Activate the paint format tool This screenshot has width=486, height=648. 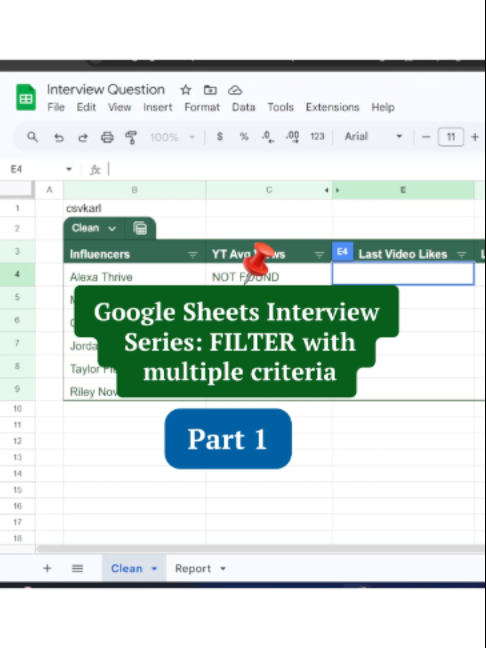[x=131, y=137]
